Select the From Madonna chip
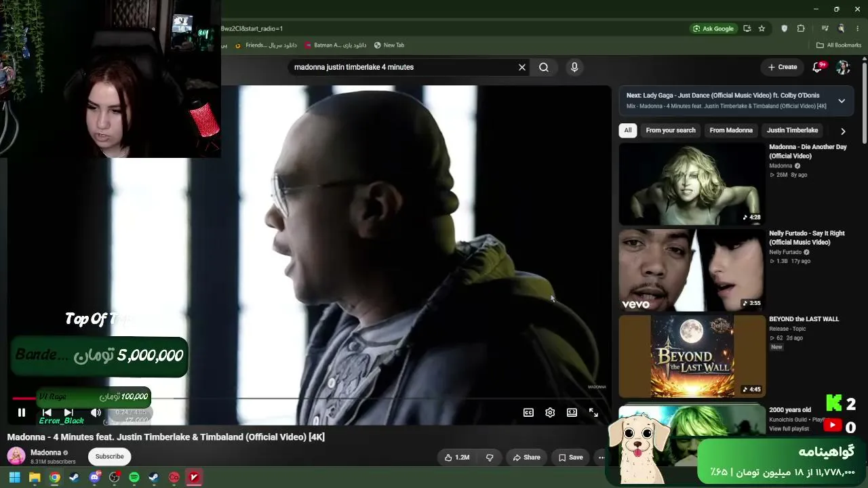868x488 pixels. pos(731,130)
